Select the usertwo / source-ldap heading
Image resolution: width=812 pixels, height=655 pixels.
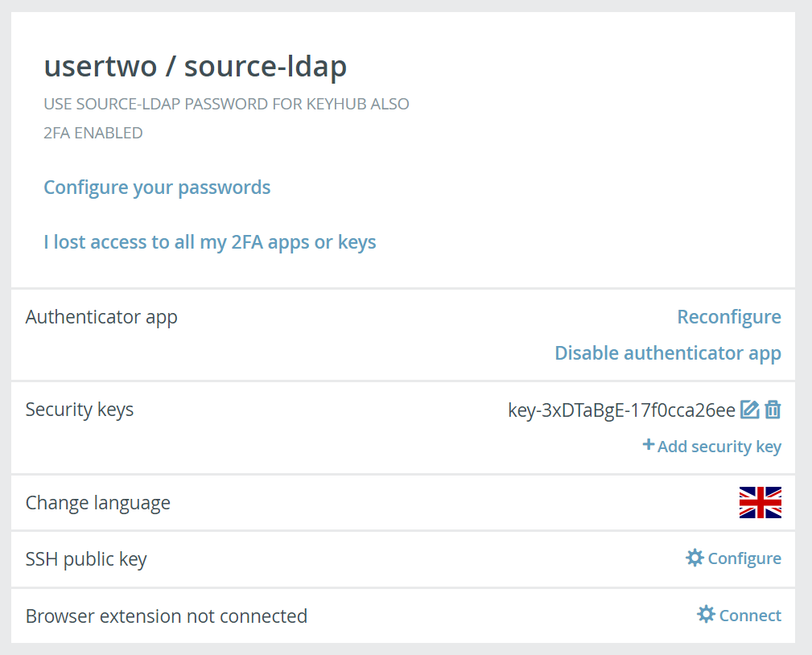(196, 67)
